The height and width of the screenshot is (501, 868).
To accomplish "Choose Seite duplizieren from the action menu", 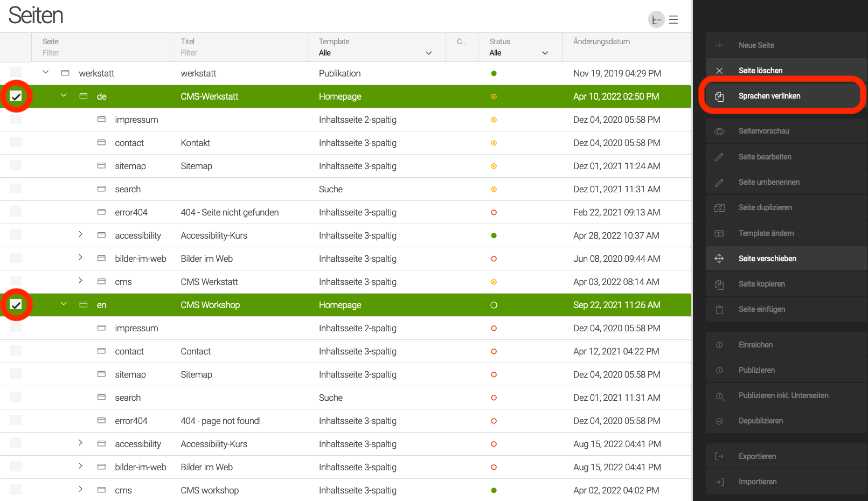I will point(765,207).
